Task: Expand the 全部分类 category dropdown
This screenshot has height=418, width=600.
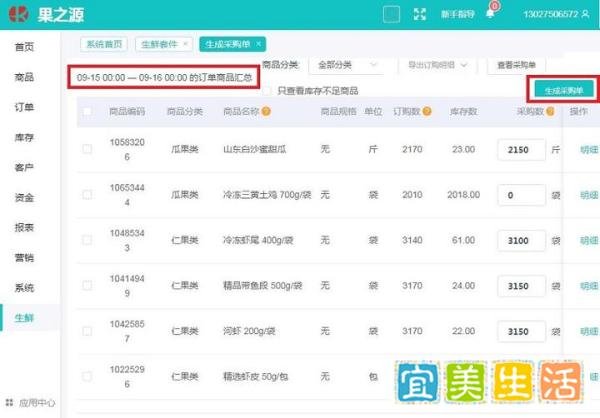Action: [x=346, y=65]
